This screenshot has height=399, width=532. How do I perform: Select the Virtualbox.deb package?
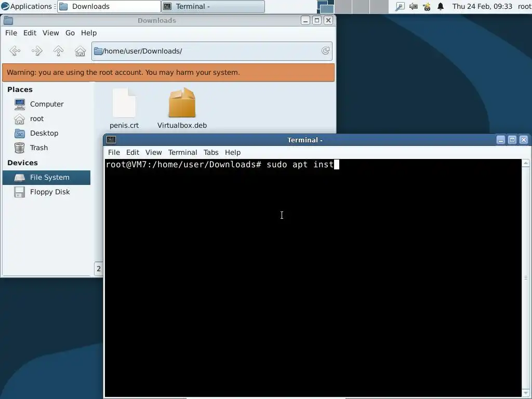pos(182,109)
